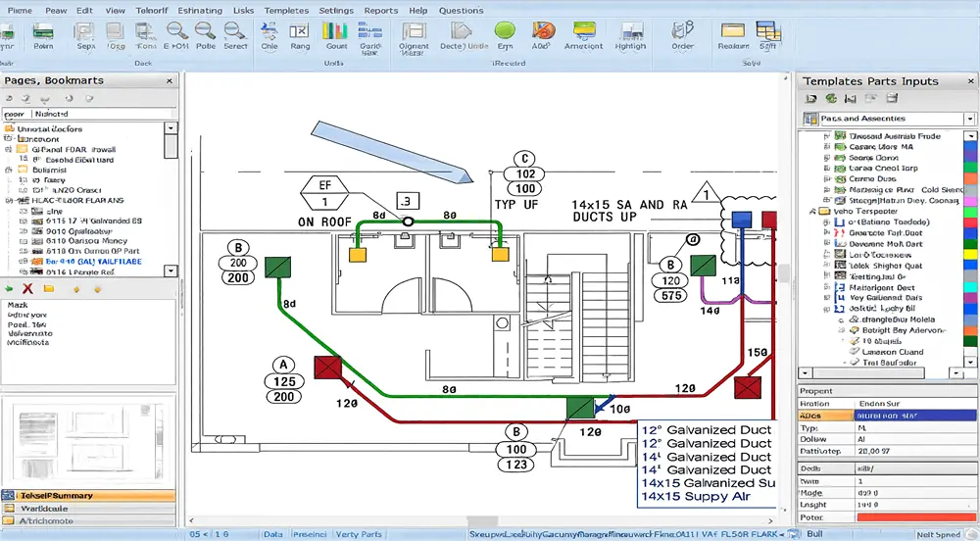Click the red X delete icon
This screenshot has height=541, width=980.
pyautogui.click(x=27, y=289)
